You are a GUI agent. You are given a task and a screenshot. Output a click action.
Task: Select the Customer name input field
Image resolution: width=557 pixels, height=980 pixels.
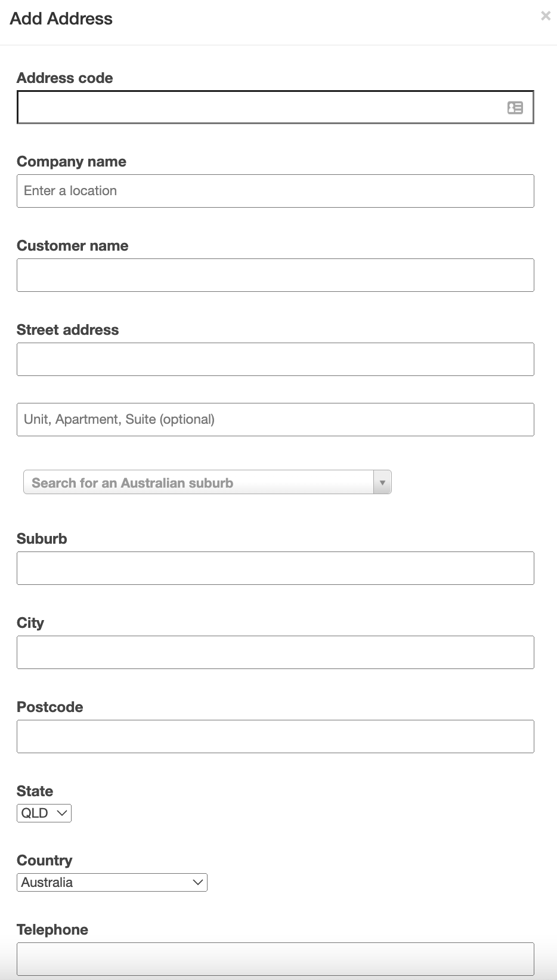pos(276,275)
